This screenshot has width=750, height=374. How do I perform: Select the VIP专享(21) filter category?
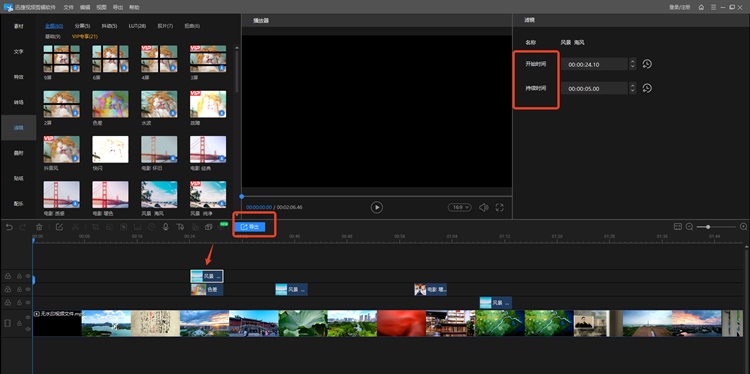click(85, 36)
